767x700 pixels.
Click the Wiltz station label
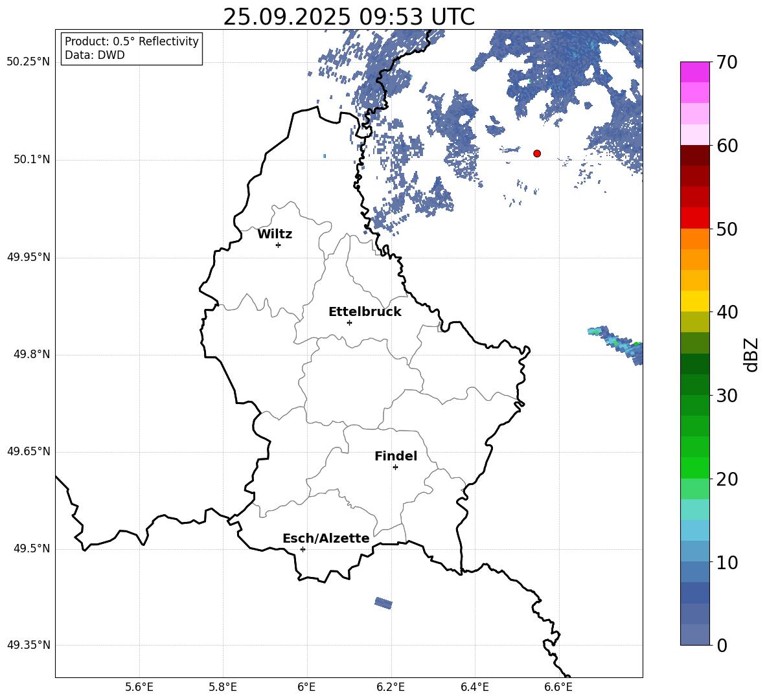(275, 234)
